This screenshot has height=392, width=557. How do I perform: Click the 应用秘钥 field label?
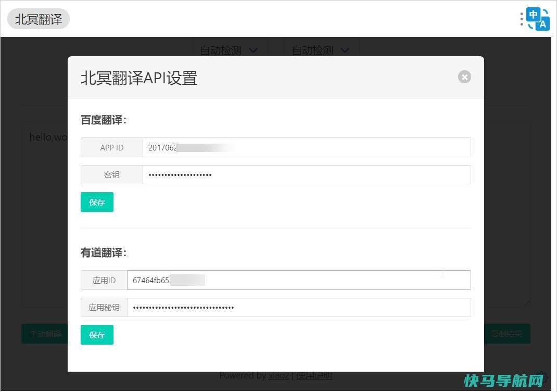tap(104, 308)
